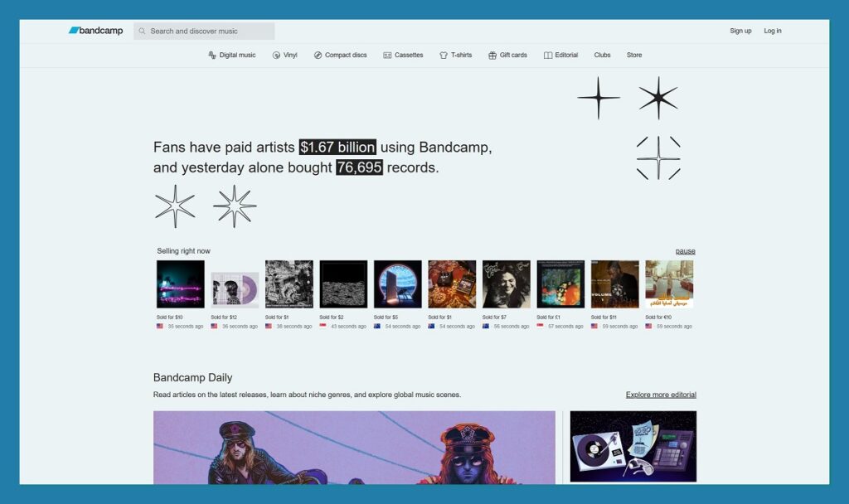Click the Cassettes tape icon

(x=387, y=56)
